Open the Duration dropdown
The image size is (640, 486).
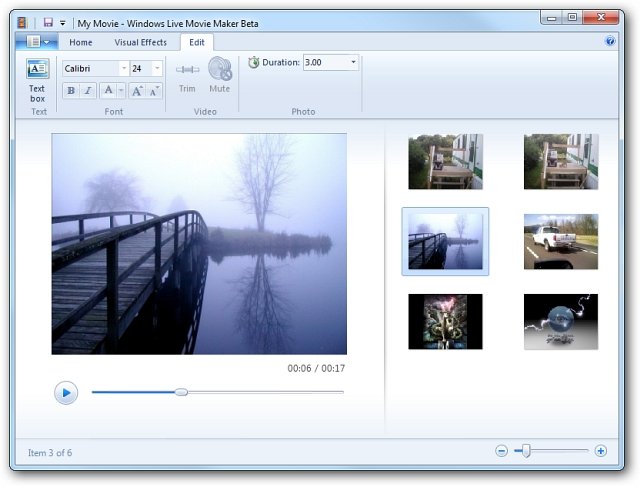tap(354, 62)
